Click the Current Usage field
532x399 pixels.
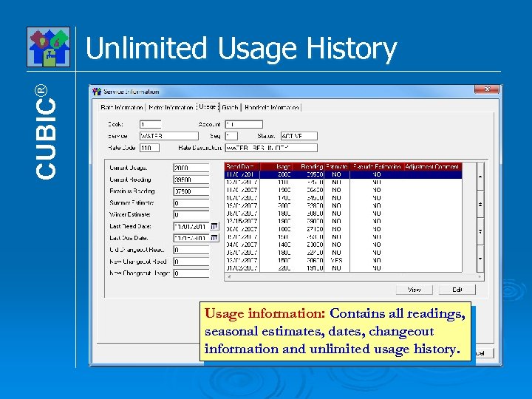191,168
